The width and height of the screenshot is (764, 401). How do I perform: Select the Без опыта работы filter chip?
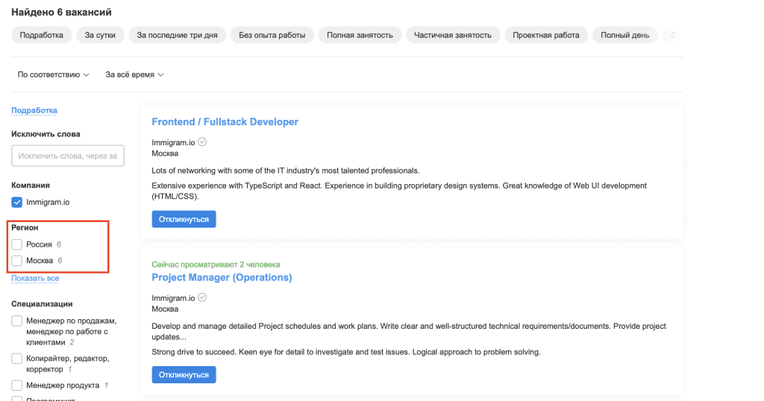click(x=272, y=35)
